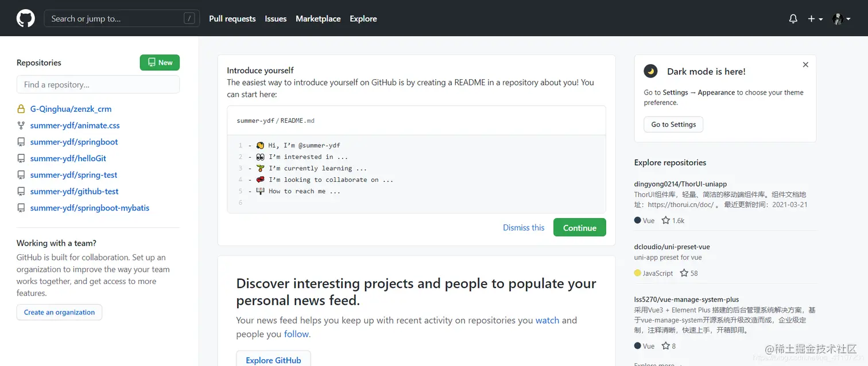Dismiss the Introduce yourself prompt

524,228
